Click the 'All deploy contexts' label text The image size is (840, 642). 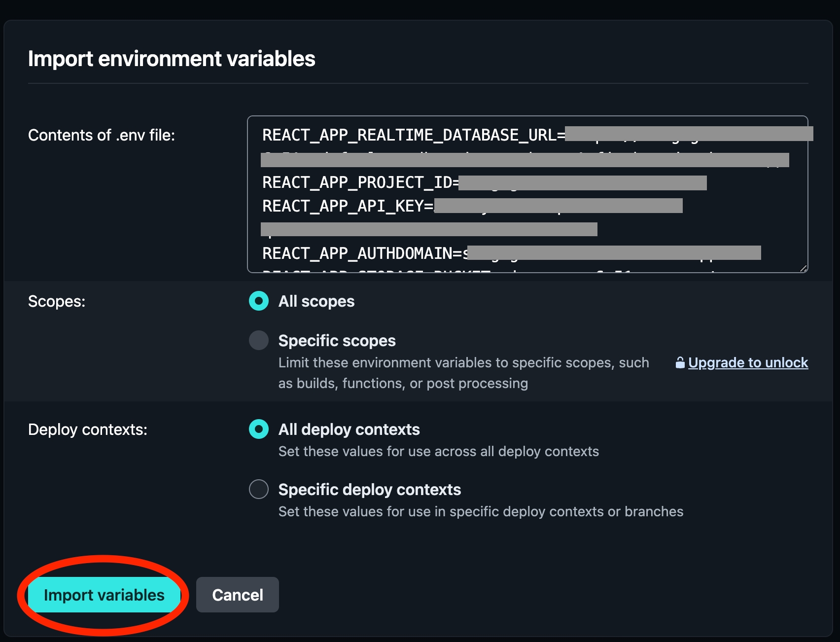click(349, 429)
